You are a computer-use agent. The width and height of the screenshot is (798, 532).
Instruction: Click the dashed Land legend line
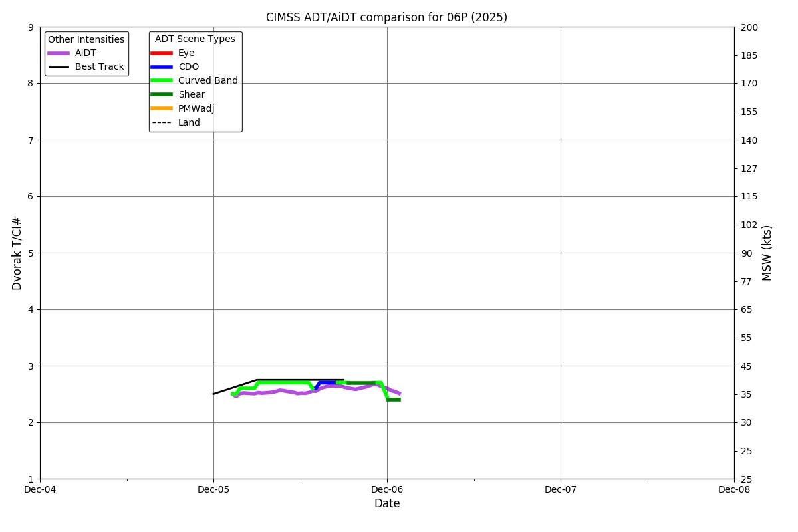click(x=162, y=123)
